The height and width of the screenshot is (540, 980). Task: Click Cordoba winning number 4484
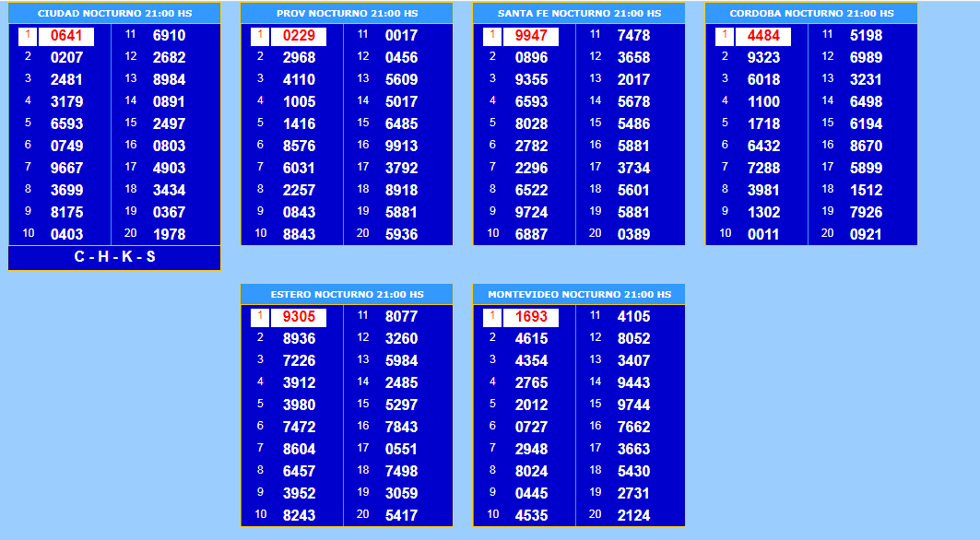point(763,36)
